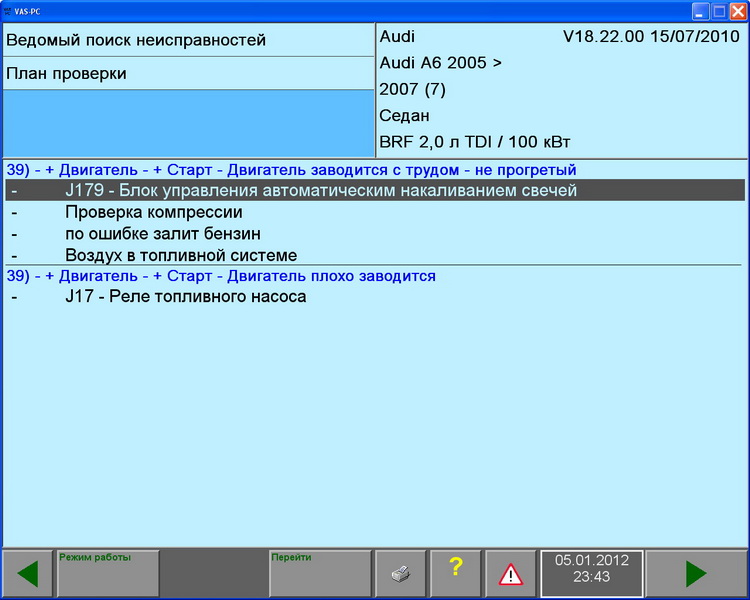Select J17 Реле топливного насоса item

[x=185, y=297]
